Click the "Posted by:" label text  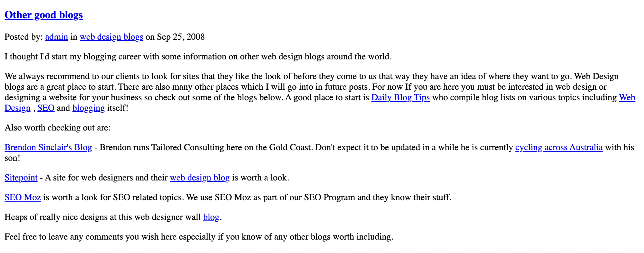point(24,37)
